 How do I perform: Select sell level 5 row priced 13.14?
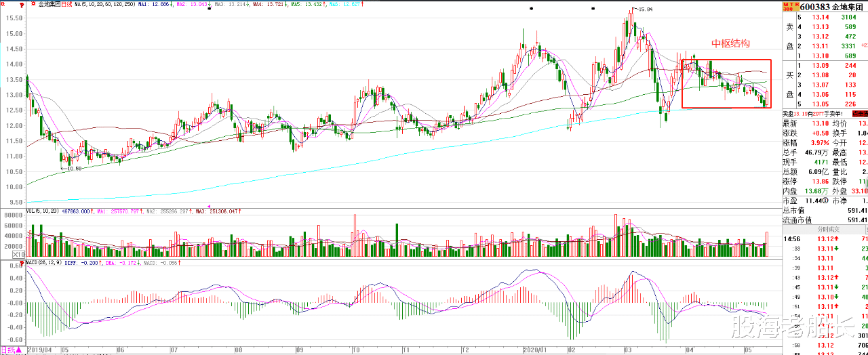tap(831, 17)
